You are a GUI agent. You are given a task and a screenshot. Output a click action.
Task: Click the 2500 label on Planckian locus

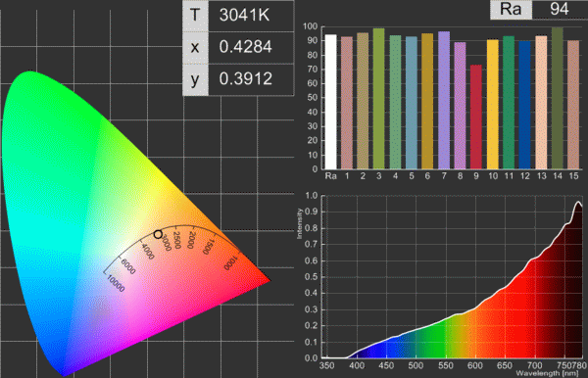[176, 240]
